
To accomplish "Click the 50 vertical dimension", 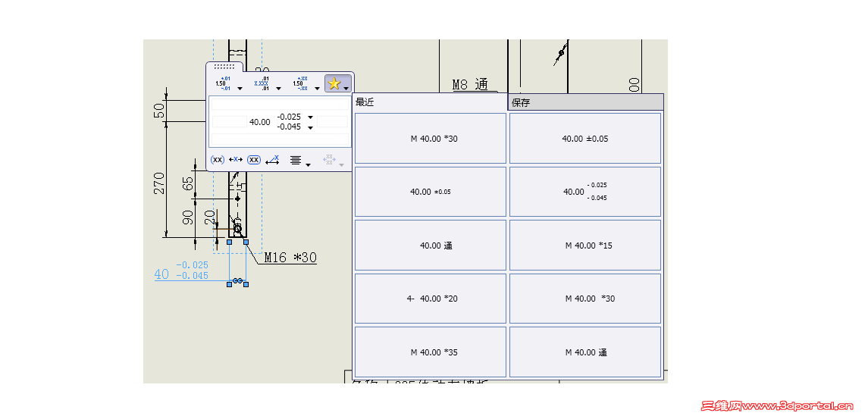I will point(159,111).
